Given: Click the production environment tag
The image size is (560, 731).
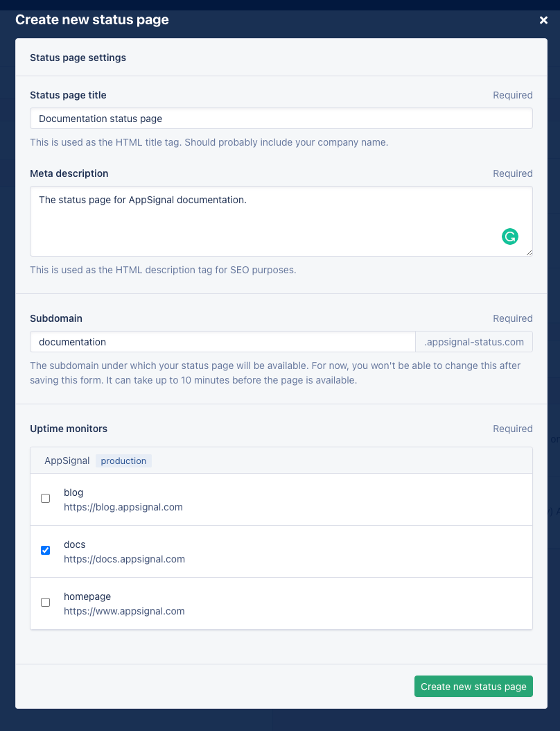Looking at the screenshot, I should (x=123, y=461).
